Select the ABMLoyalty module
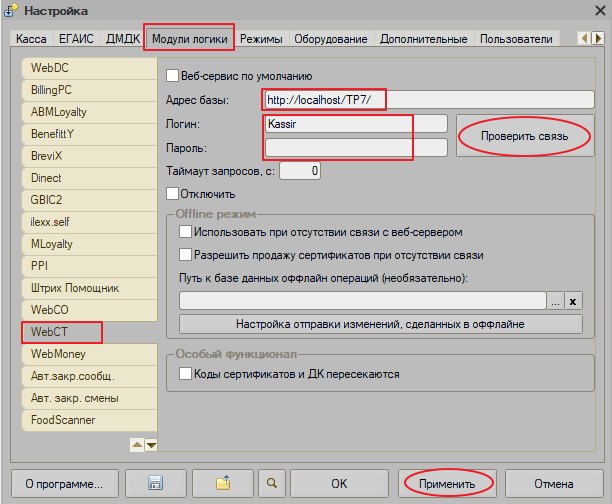612x504 pixels. point(90,112)
